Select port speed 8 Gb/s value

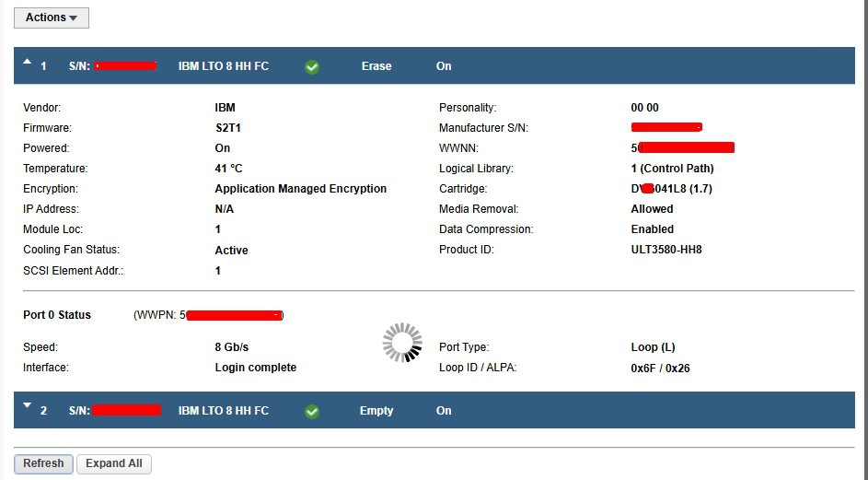pyautogui.click(x=231, y=347)
